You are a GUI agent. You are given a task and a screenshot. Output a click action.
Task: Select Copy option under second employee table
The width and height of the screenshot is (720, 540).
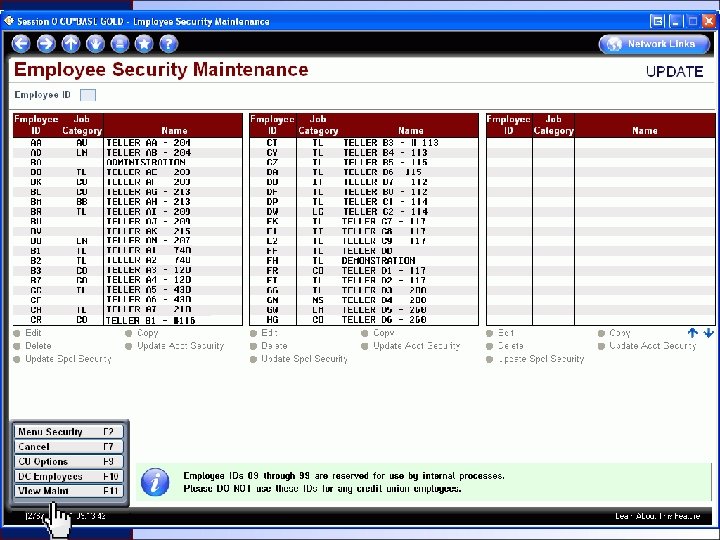378,333
